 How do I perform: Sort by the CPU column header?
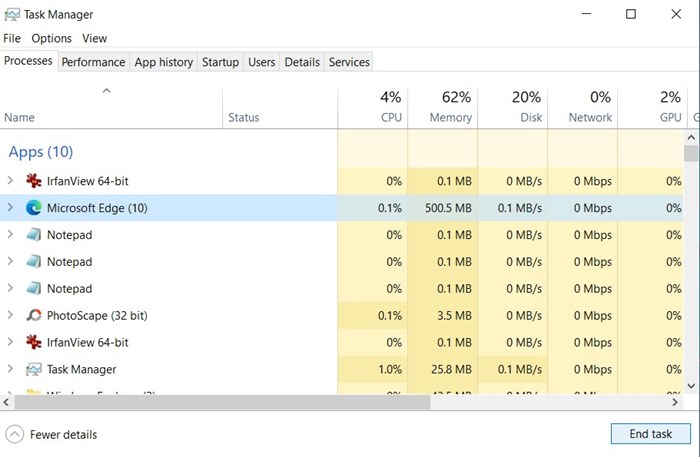[x=373, y=108]
